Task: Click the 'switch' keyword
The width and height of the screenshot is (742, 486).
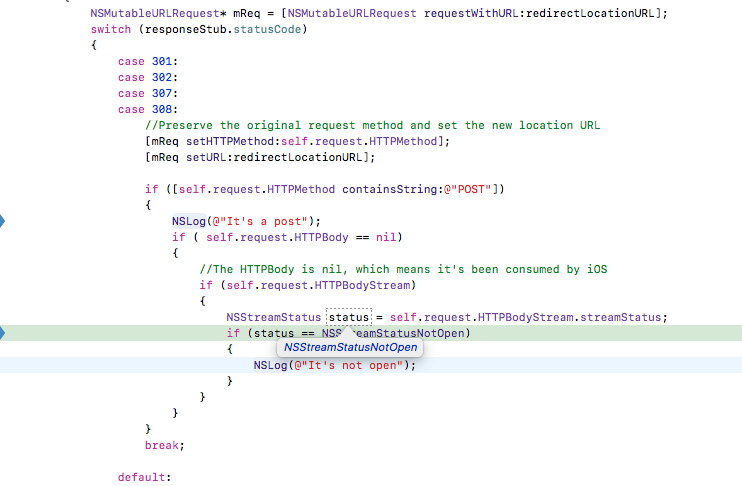Action: [x=111, y=29]
